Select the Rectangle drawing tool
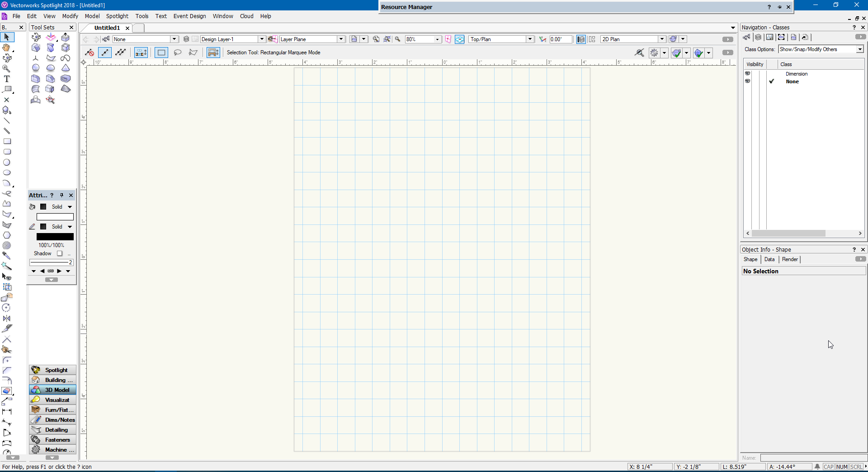Image resolution: width=868 pixels, height=472 pixels. [7, 141]
